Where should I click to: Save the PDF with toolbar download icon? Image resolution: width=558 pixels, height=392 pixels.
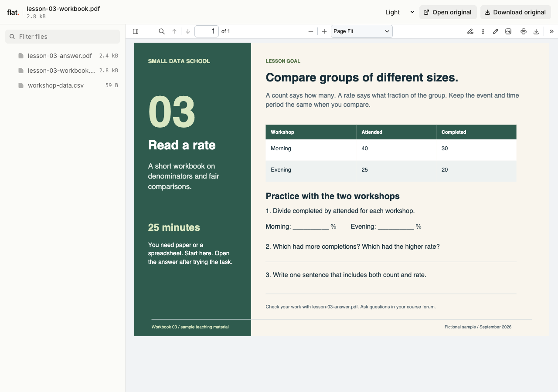[x=536, y=31]
